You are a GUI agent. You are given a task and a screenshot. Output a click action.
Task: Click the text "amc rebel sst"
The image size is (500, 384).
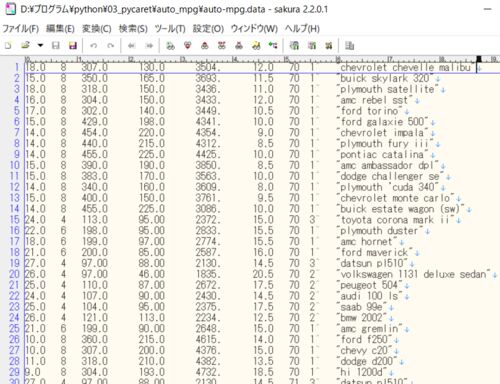[374, 100]
